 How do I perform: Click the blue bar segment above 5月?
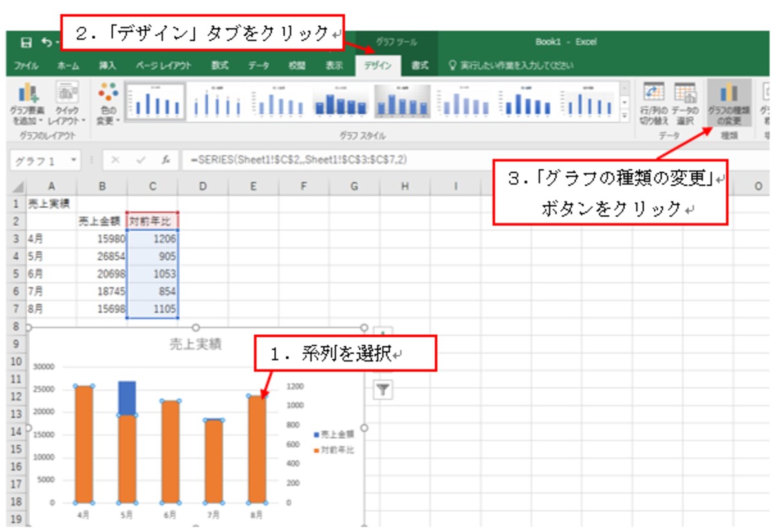click(127, 398)
